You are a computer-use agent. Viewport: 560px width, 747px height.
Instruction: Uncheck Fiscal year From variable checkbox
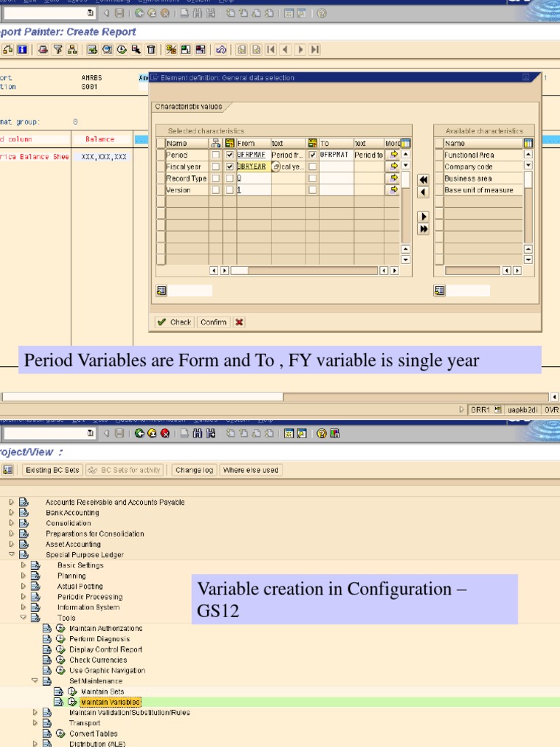coord(230,166)
